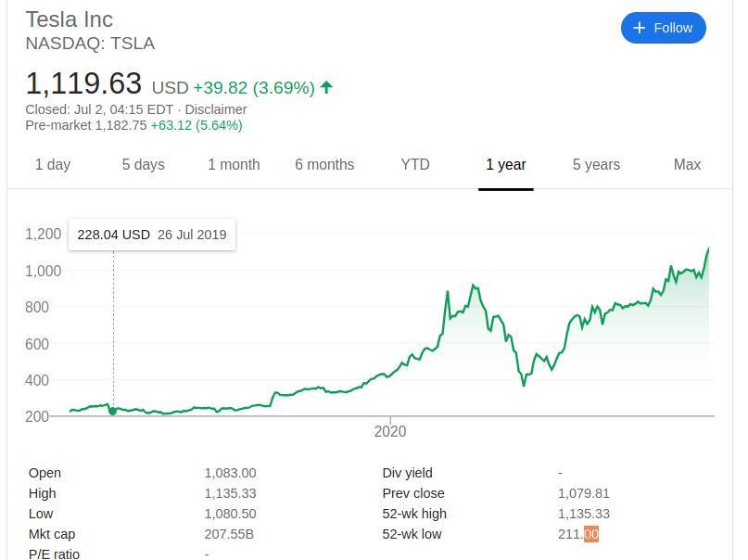The width and height of the screenshot is (748, 560).
Task: Click the 1 year tab
Action: (506, 164)
